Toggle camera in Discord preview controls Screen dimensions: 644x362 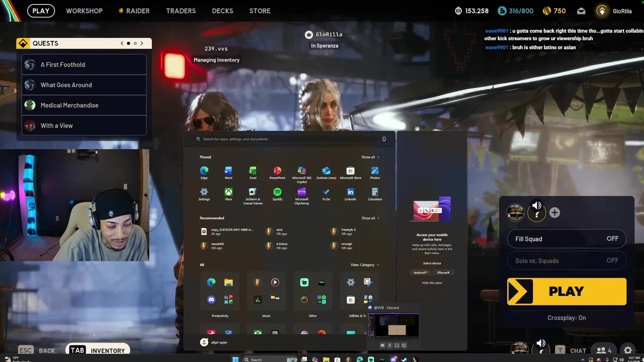point(382,345)
